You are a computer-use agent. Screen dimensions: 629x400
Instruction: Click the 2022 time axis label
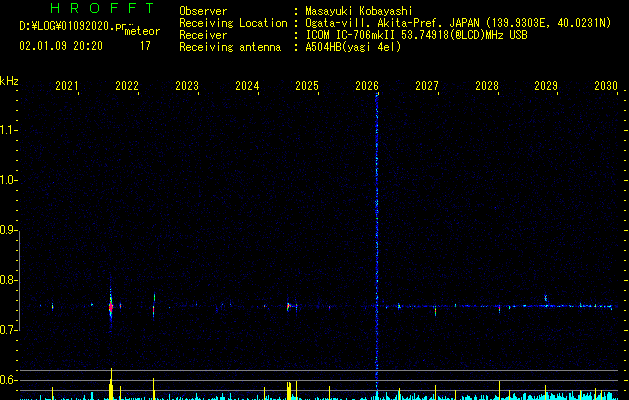[127, 86]
